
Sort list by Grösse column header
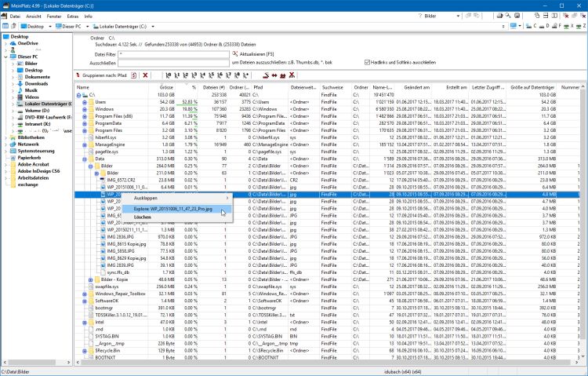point(165,87)
